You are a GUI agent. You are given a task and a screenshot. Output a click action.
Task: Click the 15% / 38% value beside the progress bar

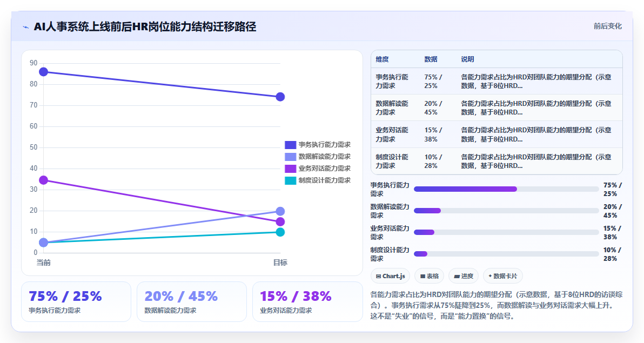tap(612, 232)
